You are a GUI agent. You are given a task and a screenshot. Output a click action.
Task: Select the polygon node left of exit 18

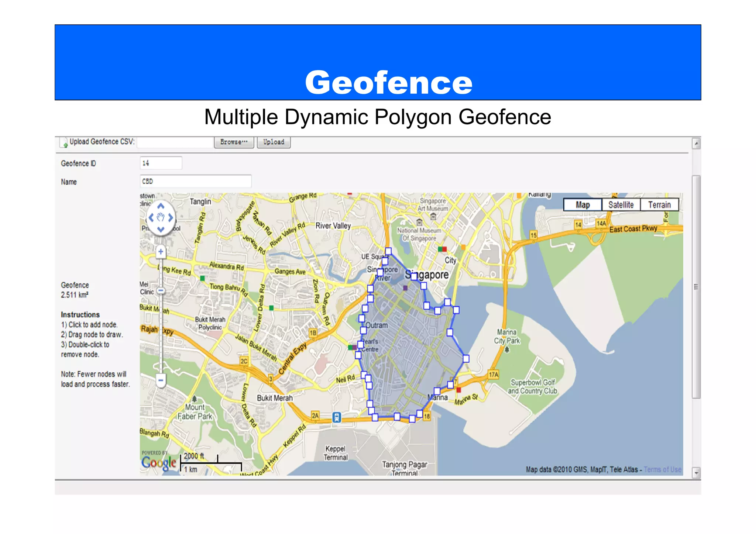pos(420,414)
